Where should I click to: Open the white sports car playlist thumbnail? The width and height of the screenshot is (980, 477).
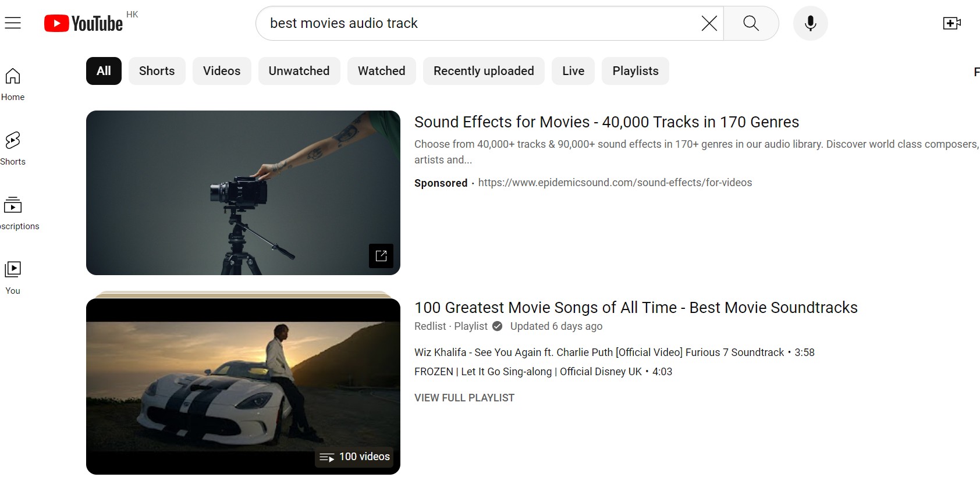[243, 386]
